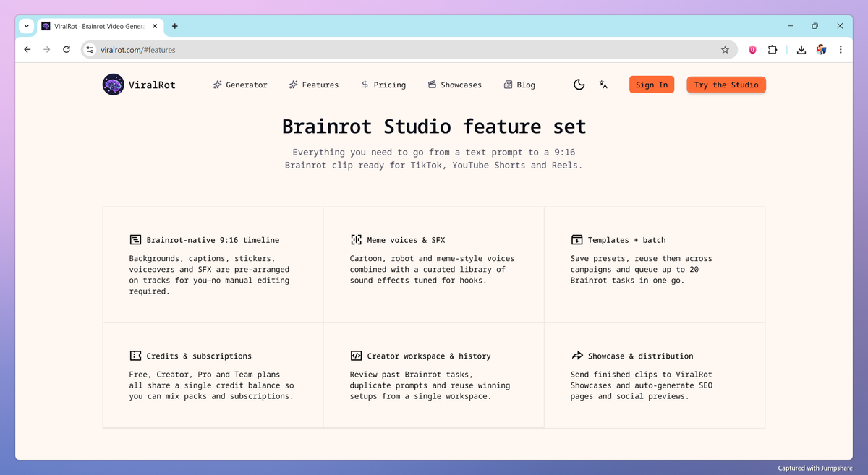Expand the tab search dropdown arrow
868x475 pixels.
pyautogui.click(x=27, y=26)
